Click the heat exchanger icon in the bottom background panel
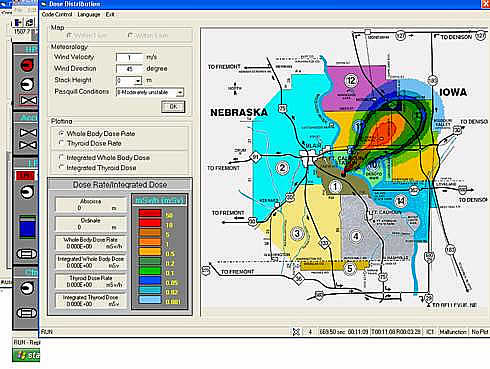 click(27, 313)
